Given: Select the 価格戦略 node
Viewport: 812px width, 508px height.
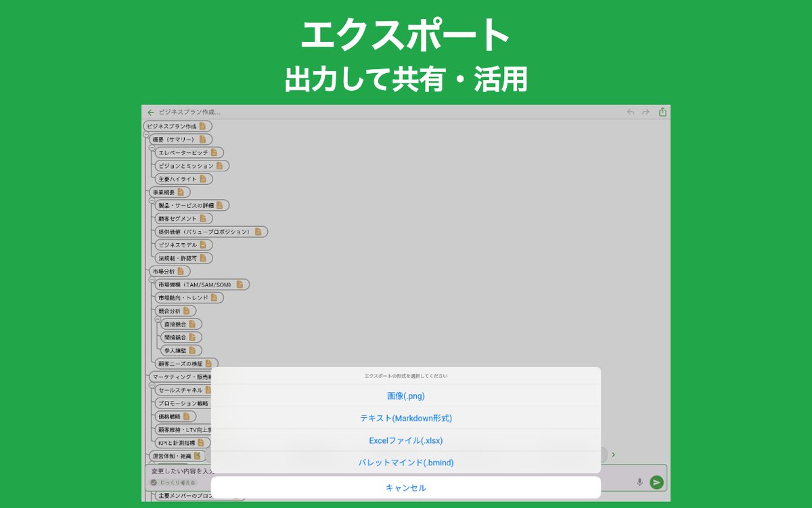Looking at the screenshot, I should [x=175, y=416].
